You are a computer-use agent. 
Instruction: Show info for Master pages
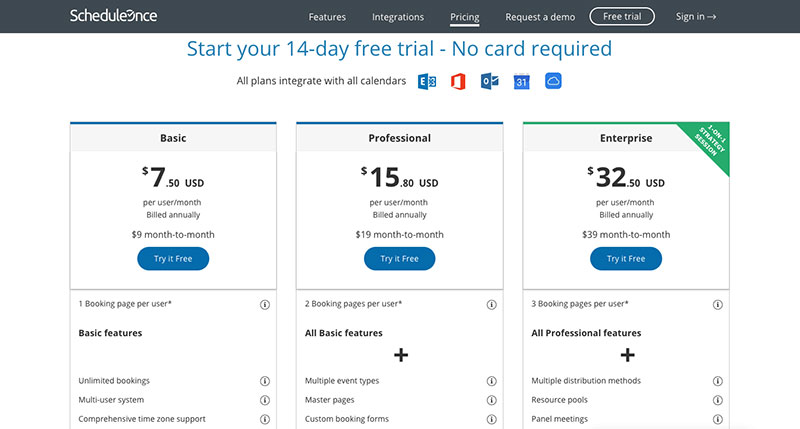pyautogui.click(x=491, y=400)
